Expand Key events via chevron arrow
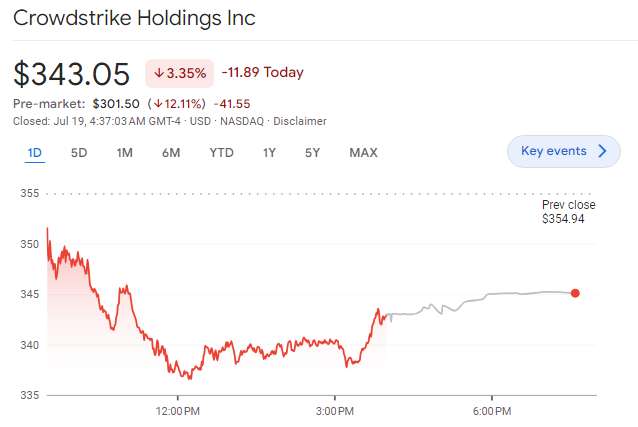The width and height of the screenshot is (638, 427). click(602, 151)
